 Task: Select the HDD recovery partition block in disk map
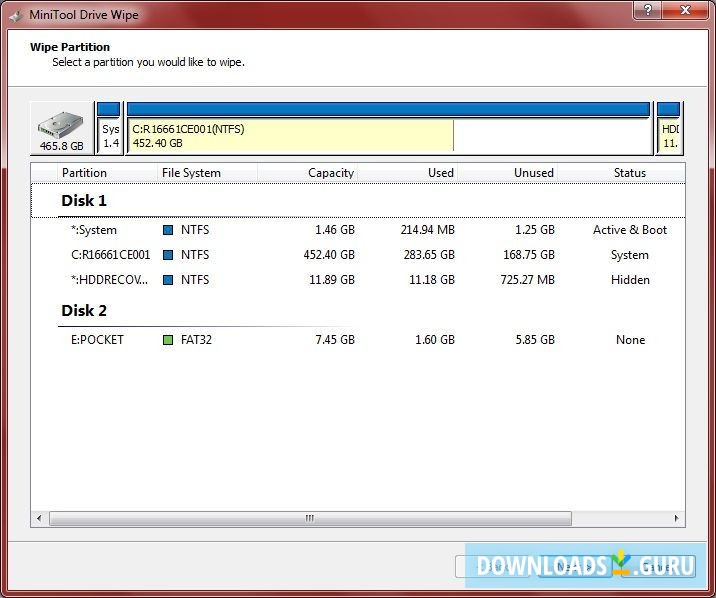(x=669, y=128)
